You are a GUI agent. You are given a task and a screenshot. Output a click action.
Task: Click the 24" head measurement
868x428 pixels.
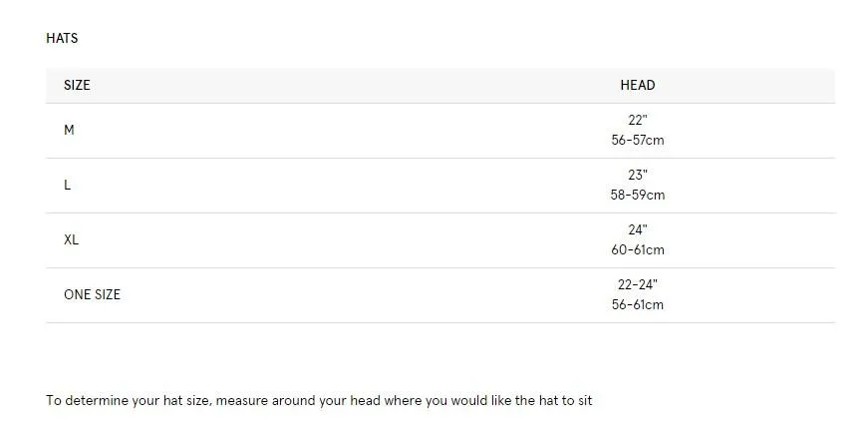[x=637, y=229]
